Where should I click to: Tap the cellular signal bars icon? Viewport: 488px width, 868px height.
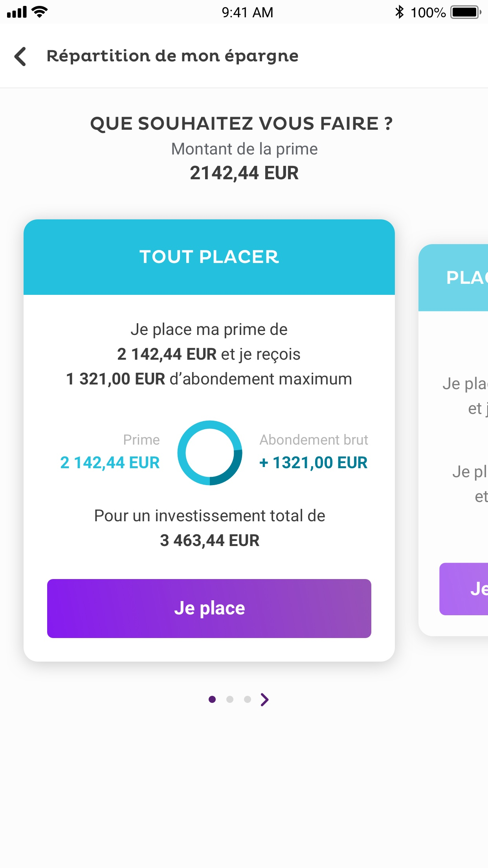point(17,12)
